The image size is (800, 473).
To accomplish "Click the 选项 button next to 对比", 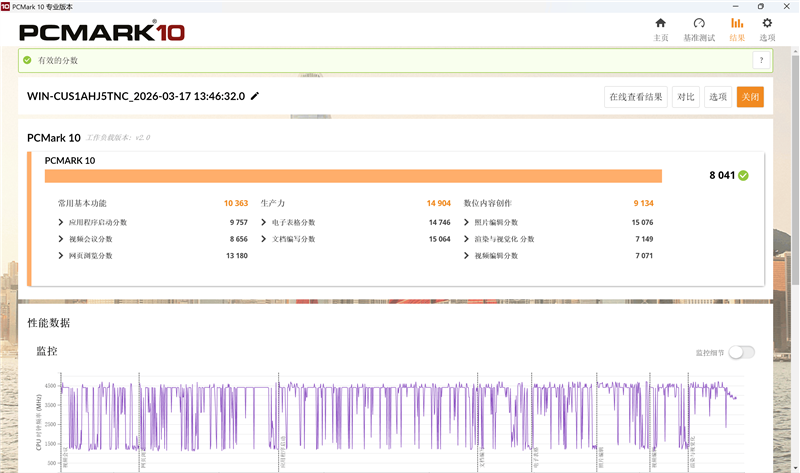I will coord(718,97).
